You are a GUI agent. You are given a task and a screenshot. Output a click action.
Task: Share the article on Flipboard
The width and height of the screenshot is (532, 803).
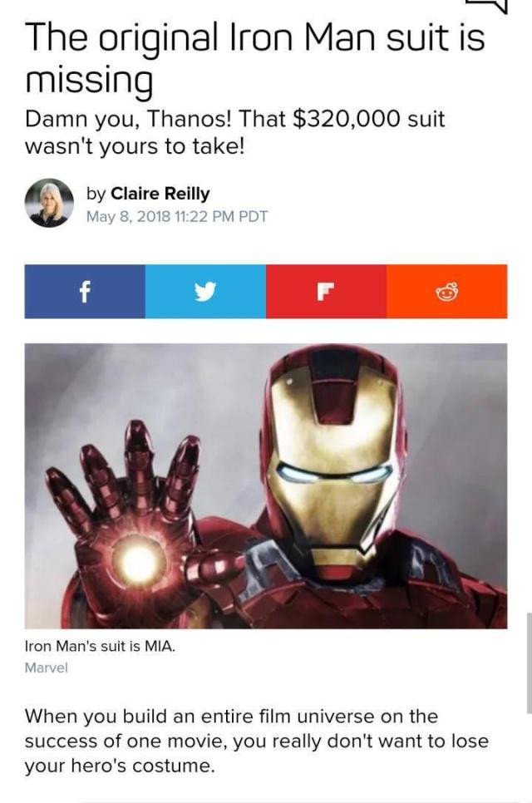326,292
